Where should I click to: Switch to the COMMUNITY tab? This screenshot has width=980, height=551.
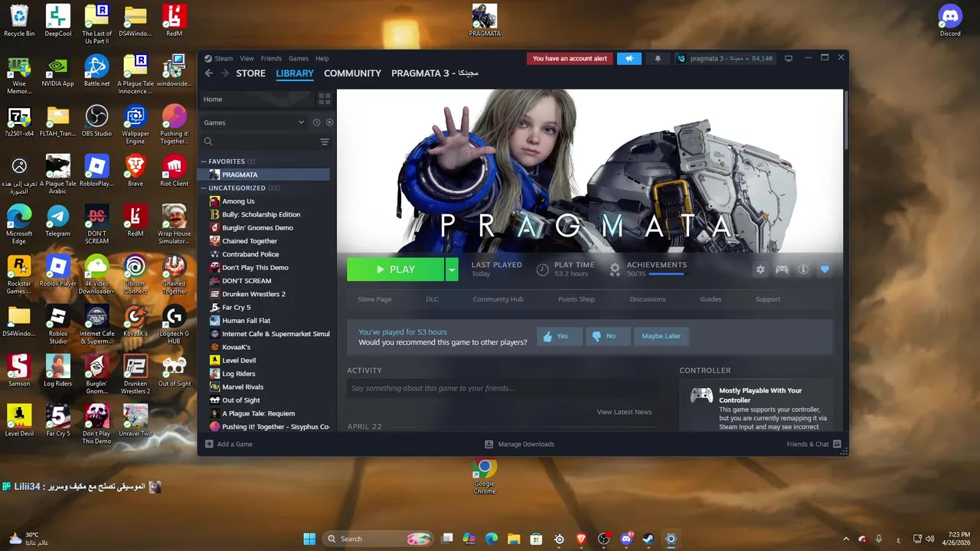pos(352,73)
